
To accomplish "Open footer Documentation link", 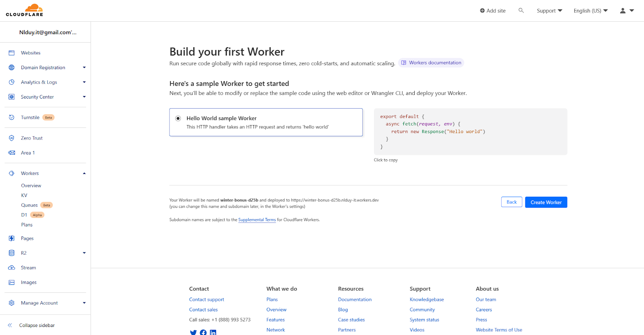I will [x=355, y=300].
